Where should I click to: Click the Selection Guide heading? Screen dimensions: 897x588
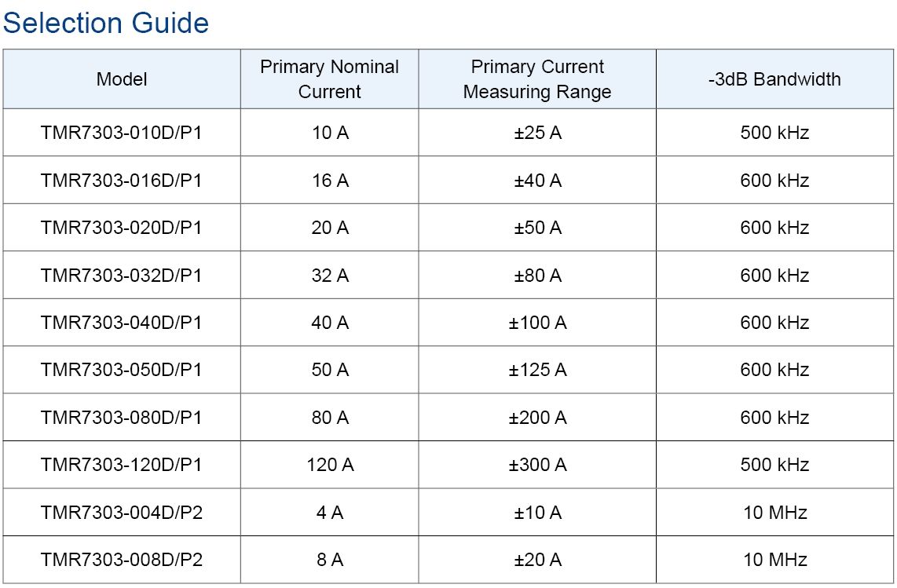tap(106, 23)
